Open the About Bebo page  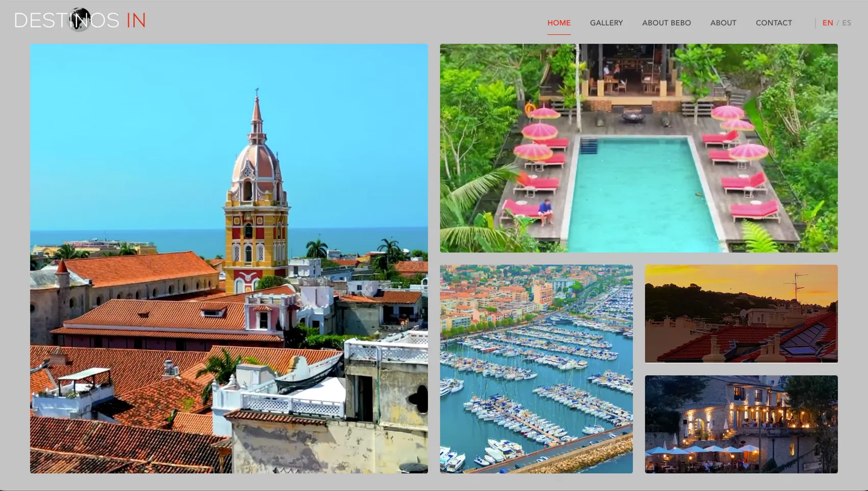(x=667, y=23)
